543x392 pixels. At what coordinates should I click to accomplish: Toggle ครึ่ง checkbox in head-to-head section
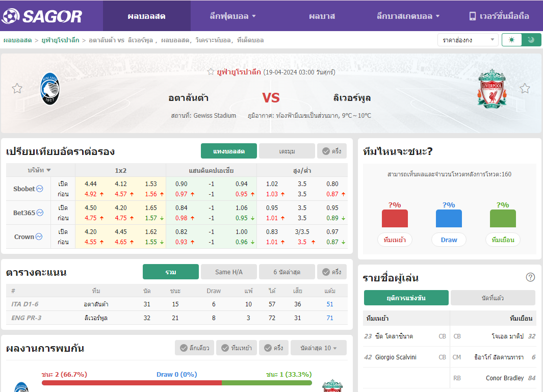point(274,348)
